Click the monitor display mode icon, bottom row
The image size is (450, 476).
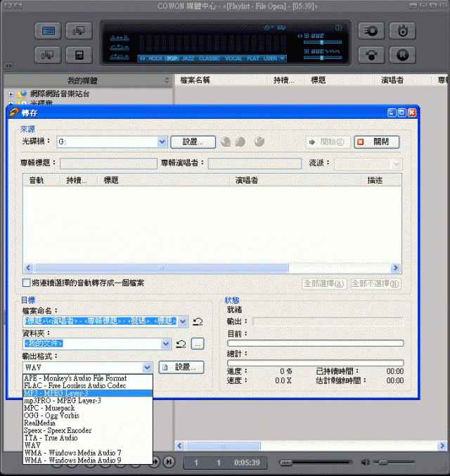click(x=48, y=55)
